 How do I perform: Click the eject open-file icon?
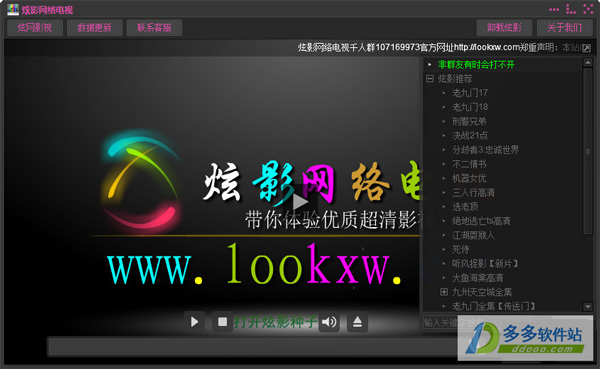pos(357,322)
